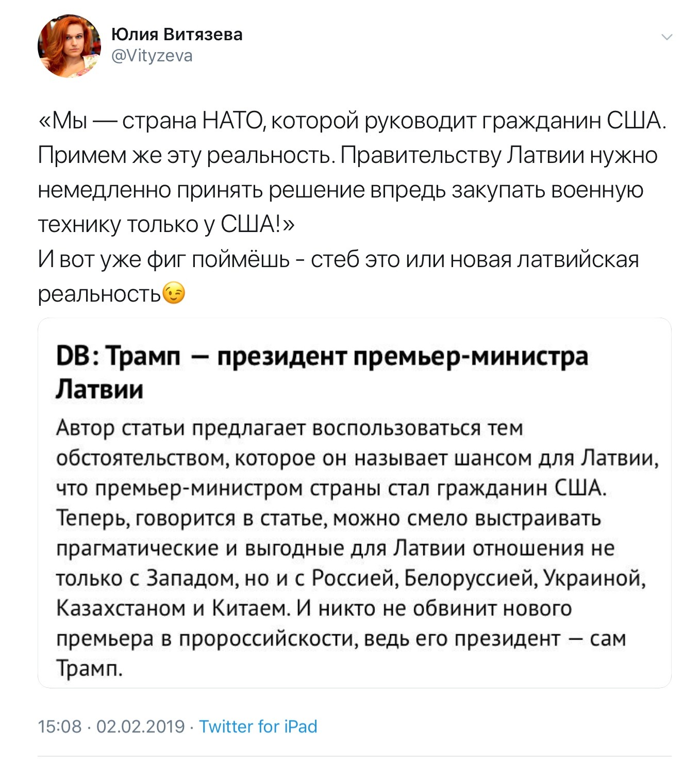Image resolution: width=700 pixels, height=759 pixels.
Task: Open Юлия Витязева's profile picture
Action: pos(69,46)
